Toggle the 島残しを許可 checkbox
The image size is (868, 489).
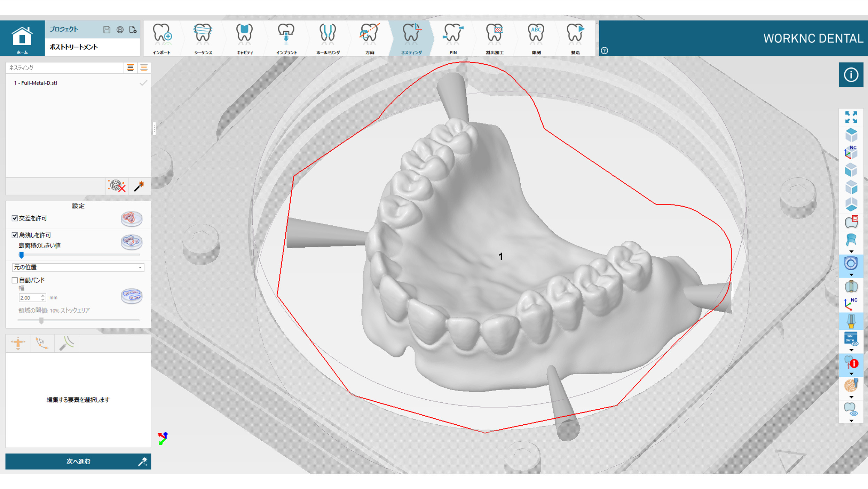[x=15, y=235]
